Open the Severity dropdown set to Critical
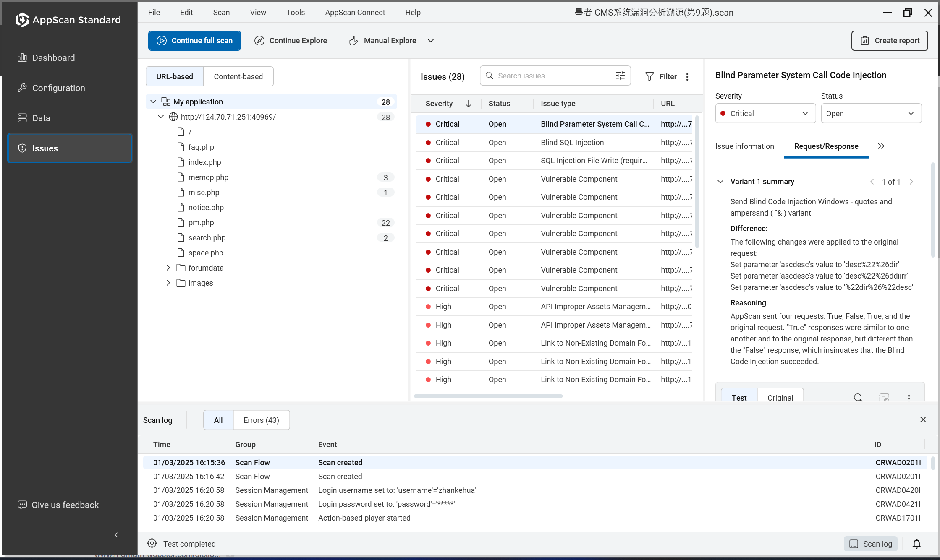The width and height of the screenshot is (940, 560). pyautogui.click(x=765, y=113)
